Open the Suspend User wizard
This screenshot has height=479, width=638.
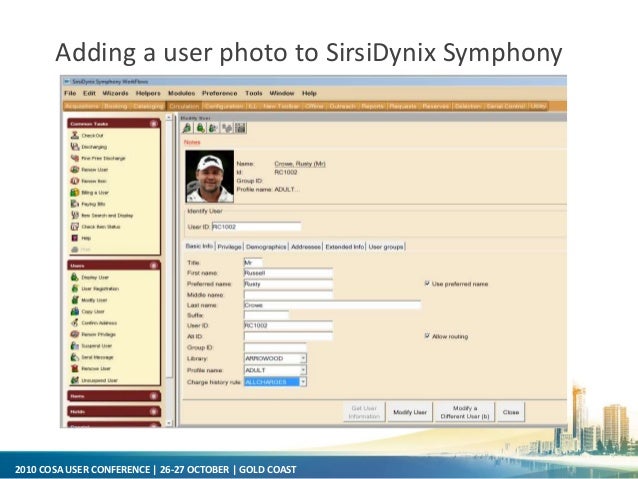(92, 346)
